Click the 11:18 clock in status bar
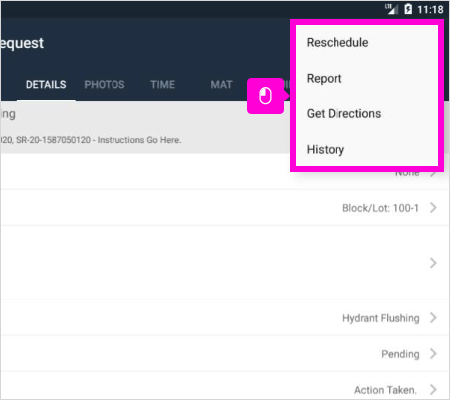Image resolution: width=450 pixels, height=400 pixels. (x=430, y=9)
